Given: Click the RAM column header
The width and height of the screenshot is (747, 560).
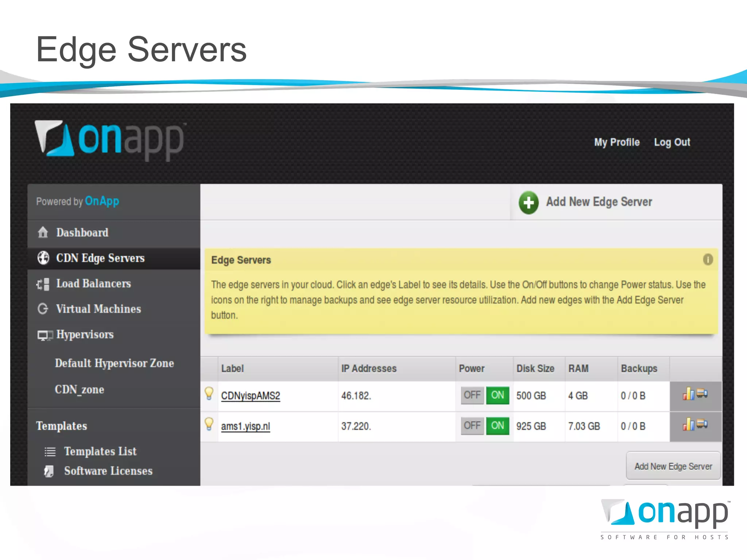Looking at the screenshot, I should point(578,369).
